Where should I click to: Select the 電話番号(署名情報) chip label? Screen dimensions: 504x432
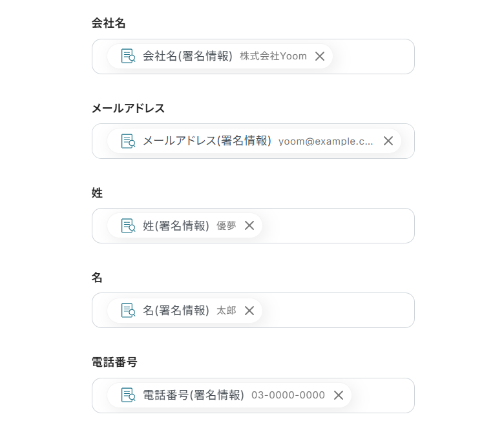pos(193,395)
